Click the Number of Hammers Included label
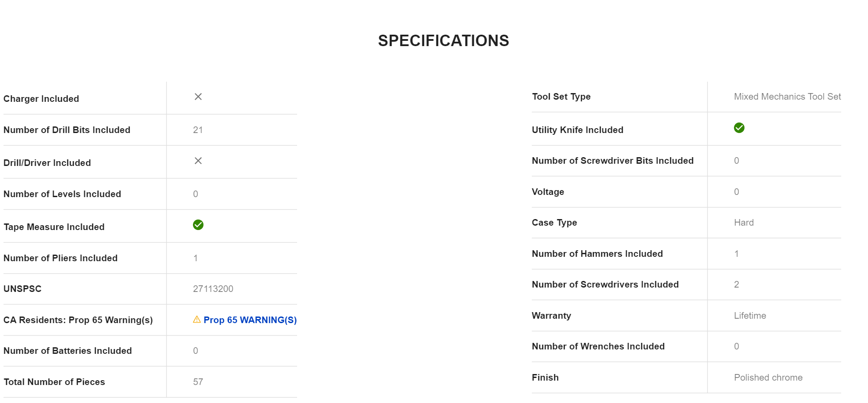This screenshot has height=403, width=868. [597, 254]
